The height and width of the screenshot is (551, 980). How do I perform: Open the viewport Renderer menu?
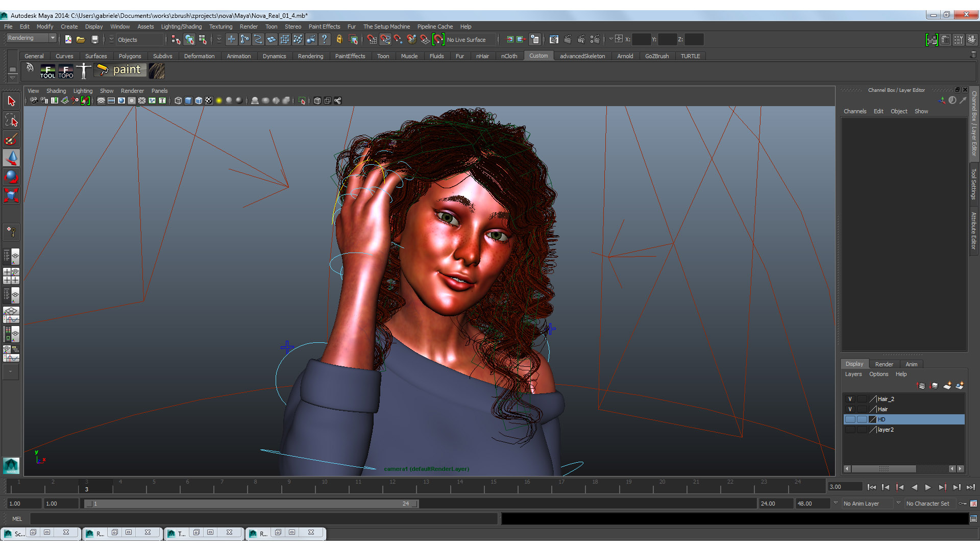(x=132, y=91)
